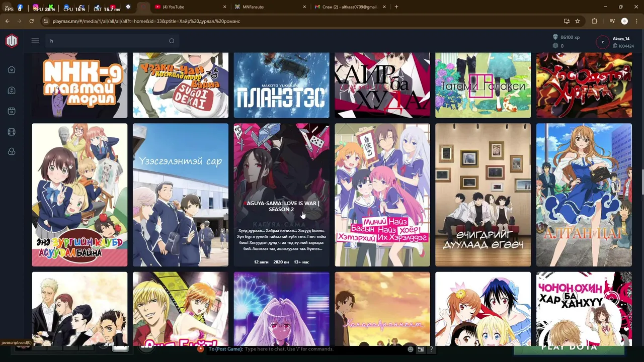Reload the page
The image size is (644, 362).
31,21
